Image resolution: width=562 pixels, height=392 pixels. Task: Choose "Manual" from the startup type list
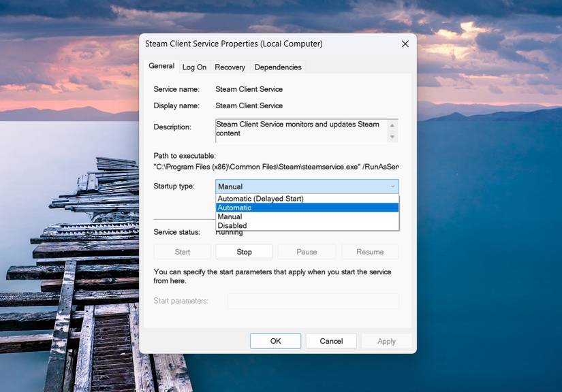tap(230, 216)
